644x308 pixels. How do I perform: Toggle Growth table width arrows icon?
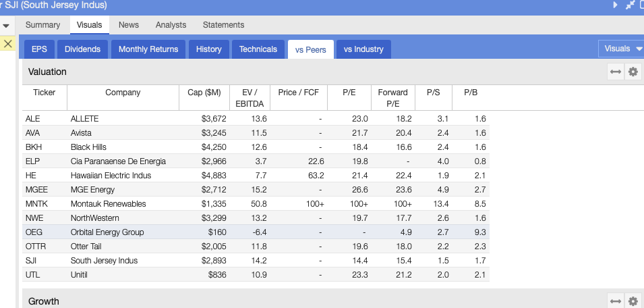pyautogui.click(x=615, y=301)
